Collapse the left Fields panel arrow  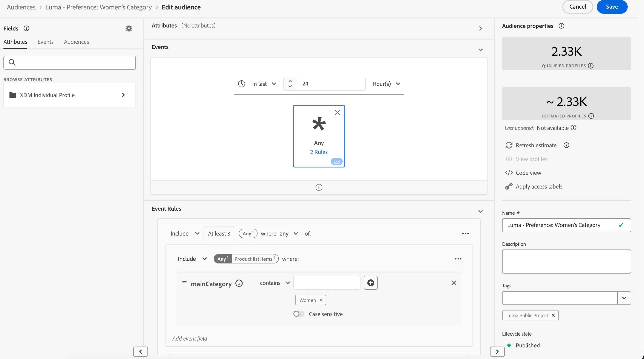click(x=141, y=352)
